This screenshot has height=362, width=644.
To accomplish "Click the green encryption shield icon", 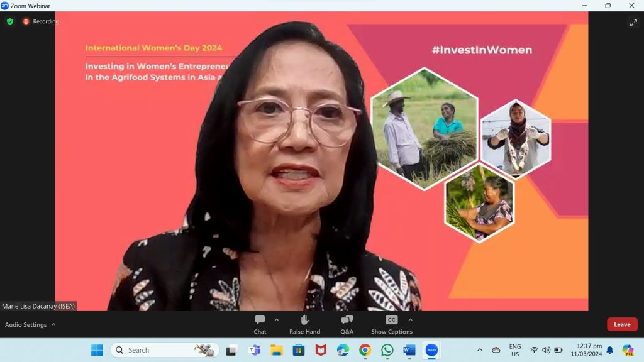I will [10, 21].
